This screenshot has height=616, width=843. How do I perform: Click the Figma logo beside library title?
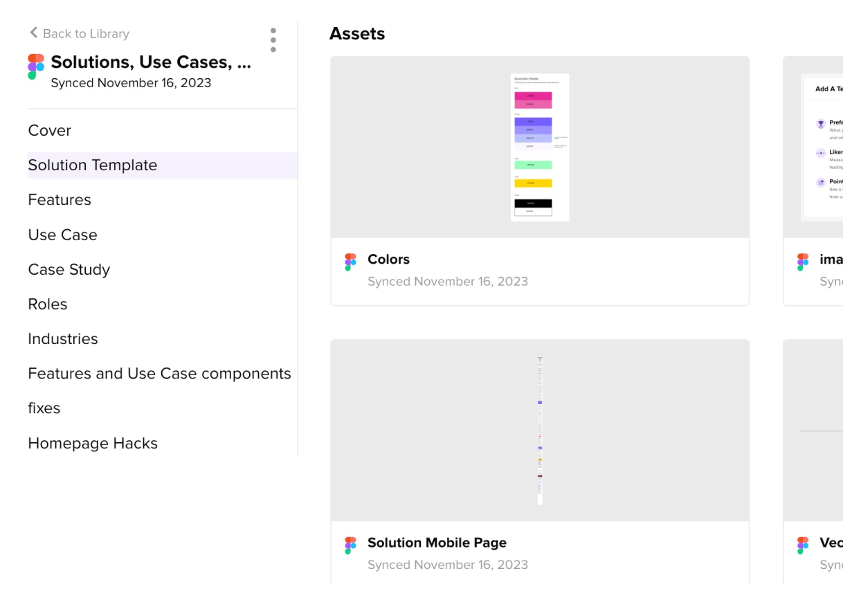tap(36, 66)
